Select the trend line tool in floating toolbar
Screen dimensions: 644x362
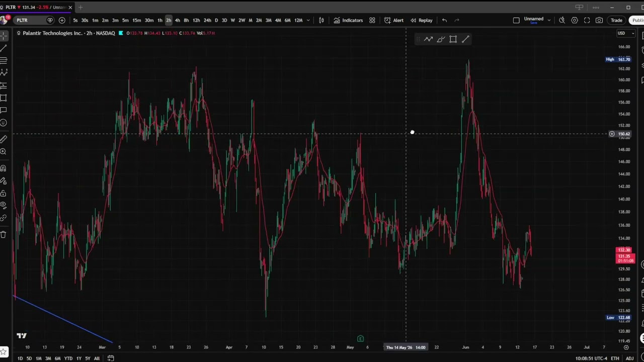[x=465, y=39]
